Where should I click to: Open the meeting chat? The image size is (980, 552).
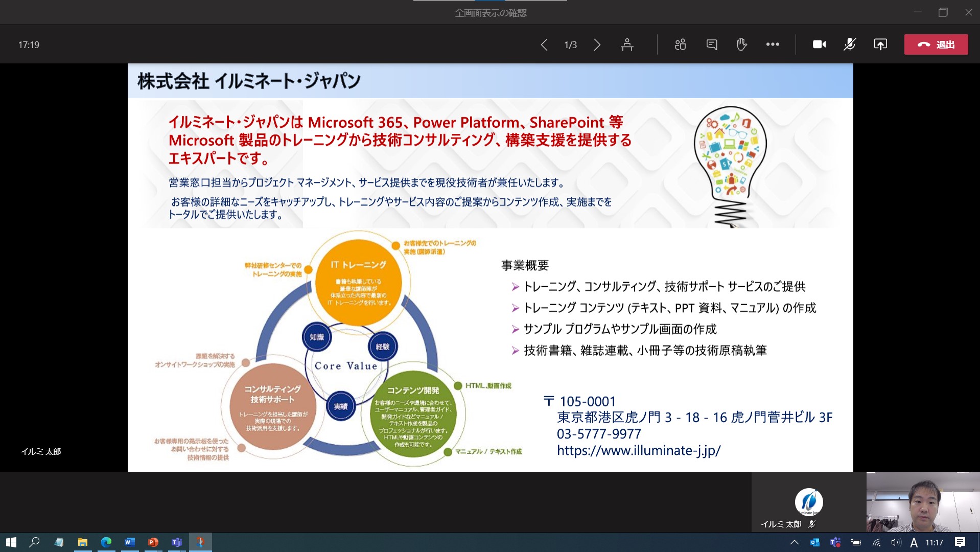pyautogui.click(x=712, y=45)
